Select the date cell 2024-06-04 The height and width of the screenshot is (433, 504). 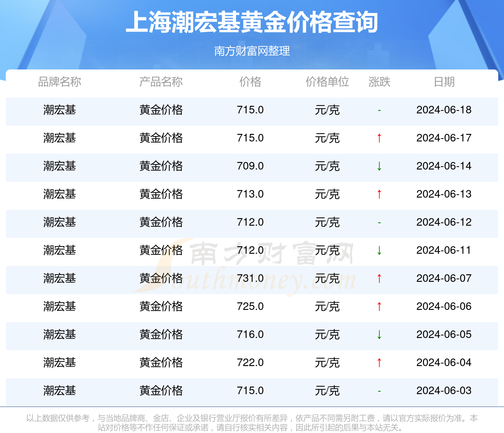(x=444, y=362)
